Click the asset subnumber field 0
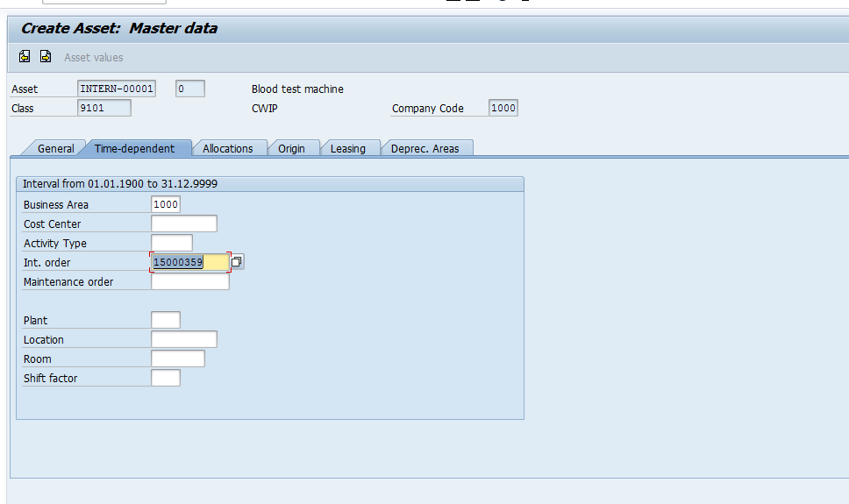The image size is (849, 504). (x=190, y=89)
